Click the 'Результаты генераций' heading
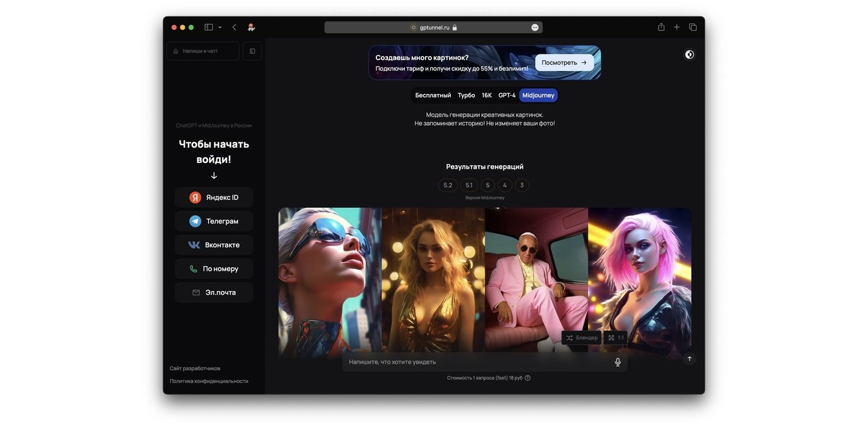This screenshot has height=426, width=868. pyautogui.click(x=485, y=166)
